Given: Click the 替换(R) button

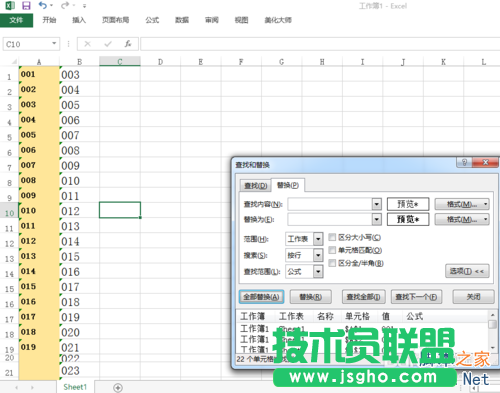Looking at the screenshot, I should click(311, 297).
